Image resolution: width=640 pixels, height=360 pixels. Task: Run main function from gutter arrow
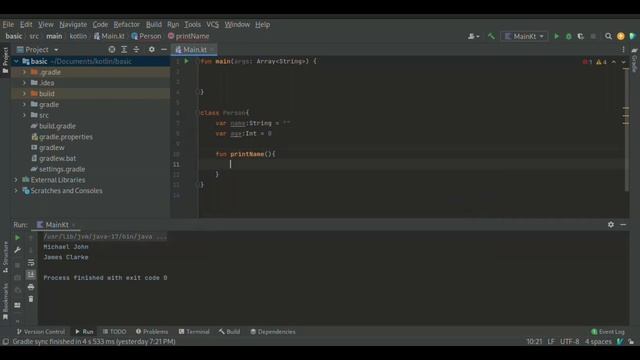(x=187, y=61)
